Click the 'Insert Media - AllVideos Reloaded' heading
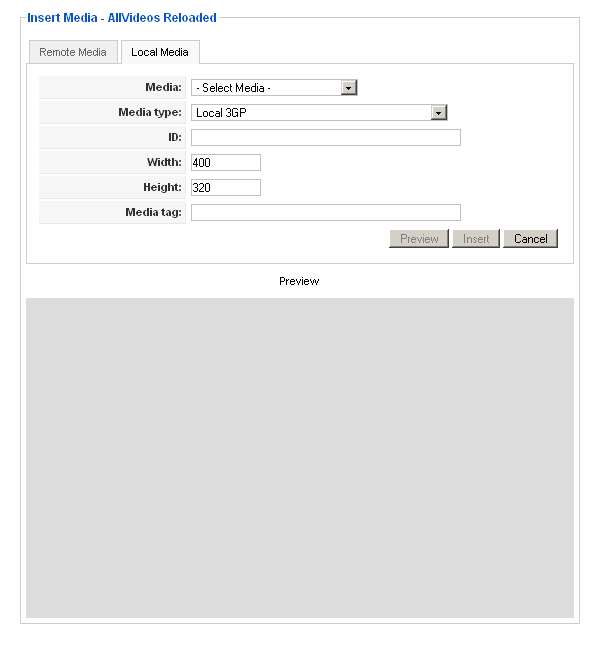This screenshot has height=650, width=600. click(x=122, y=18)
